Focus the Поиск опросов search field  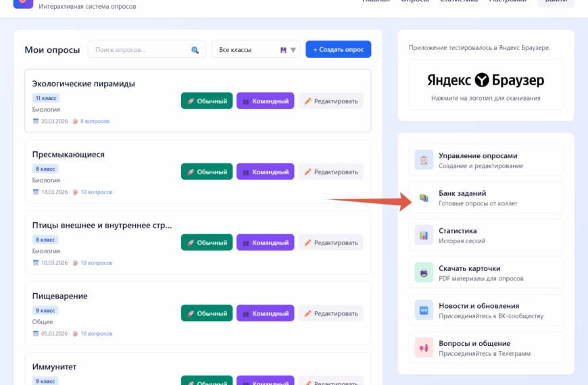point(147,49)
